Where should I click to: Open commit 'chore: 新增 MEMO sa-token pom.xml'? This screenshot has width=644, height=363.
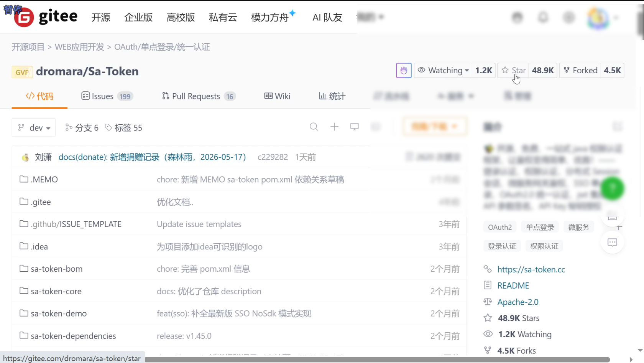250,180
